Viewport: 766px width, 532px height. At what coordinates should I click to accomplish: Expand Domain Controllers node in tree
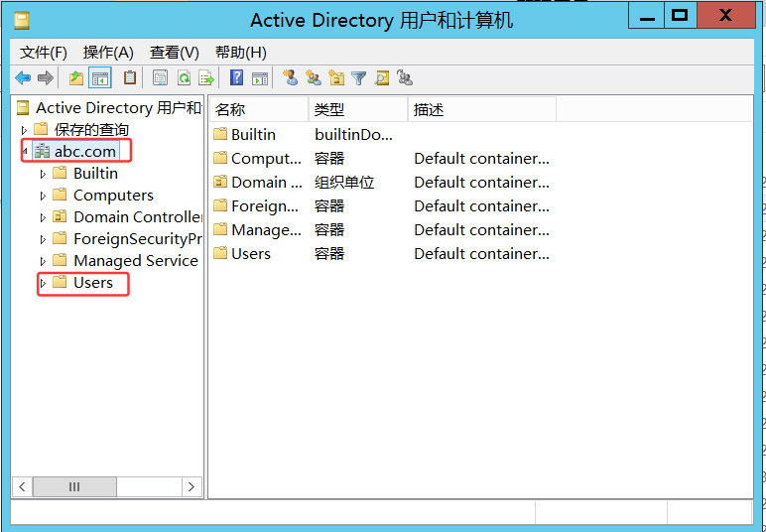pyautogui.click(x=43, y=217)
